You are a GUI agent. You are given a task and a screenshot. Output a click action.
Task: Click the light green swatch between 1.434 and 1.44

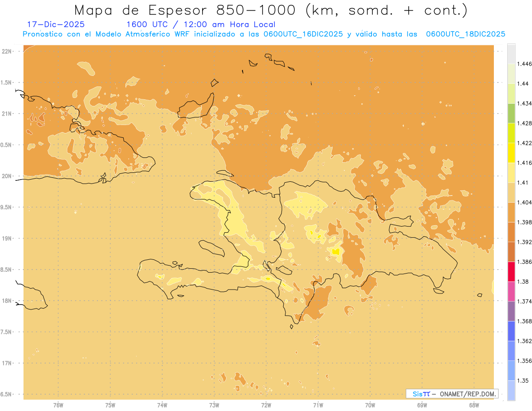(511, 93)
